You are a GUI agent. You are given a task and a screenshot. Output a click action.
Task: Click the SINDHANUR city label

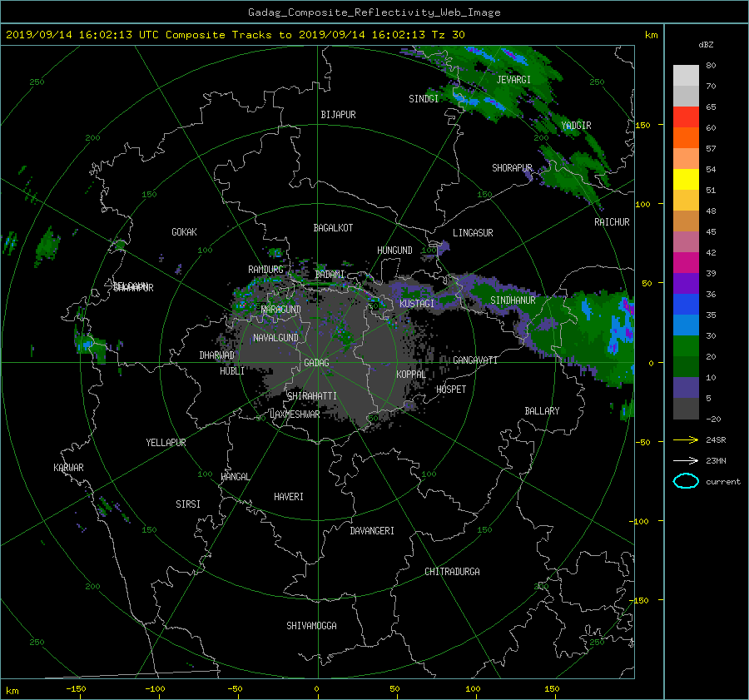click(513, 300)
